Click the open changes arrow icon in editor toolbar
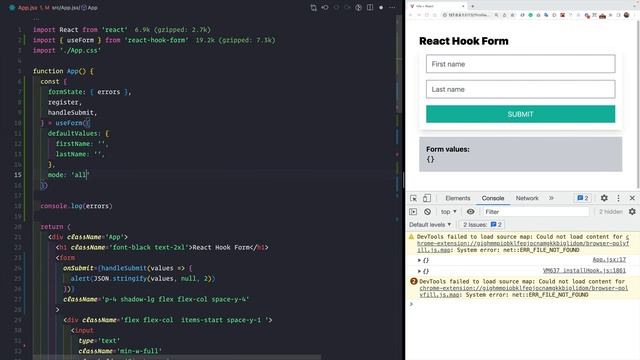 pyautogui.click(x=325, y=7)
